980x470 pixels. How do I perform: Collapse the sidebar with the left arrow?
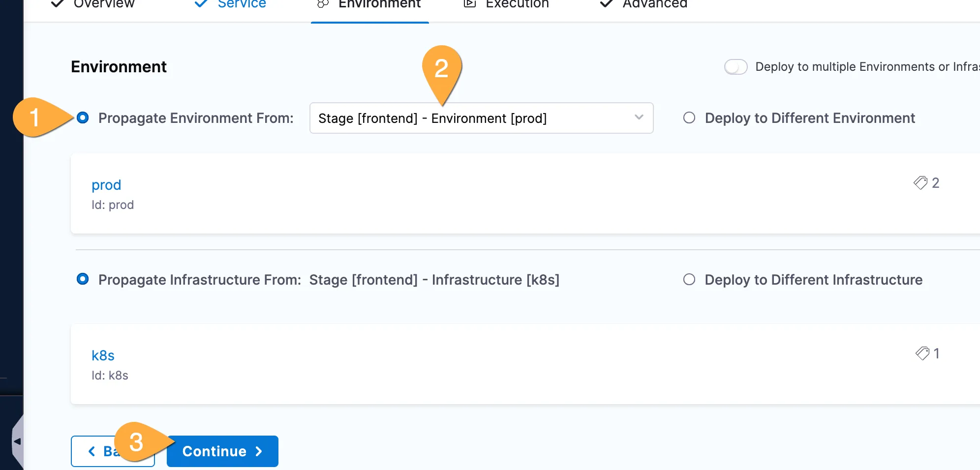17,441
